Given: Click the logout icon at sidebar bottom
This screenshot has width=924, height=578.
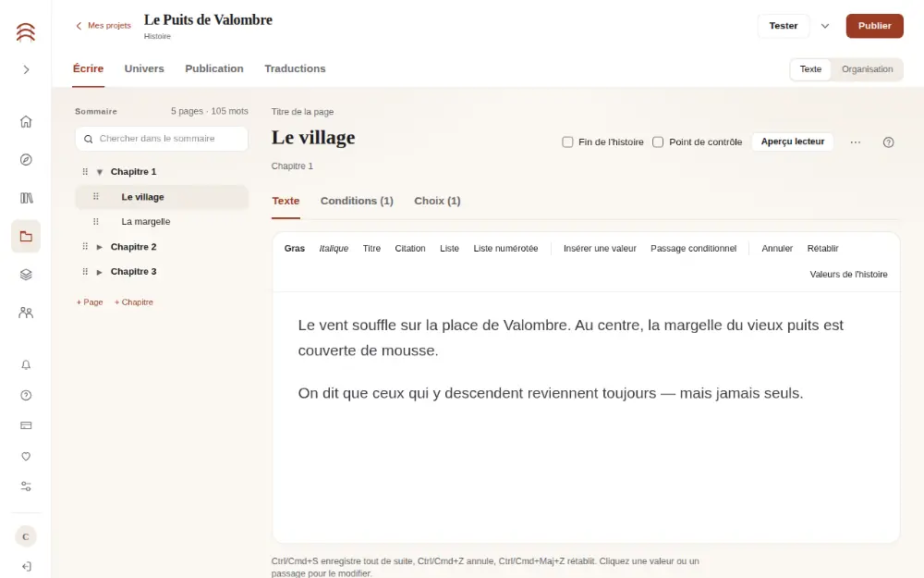Looking at the screenshot, I should point(26,567).
